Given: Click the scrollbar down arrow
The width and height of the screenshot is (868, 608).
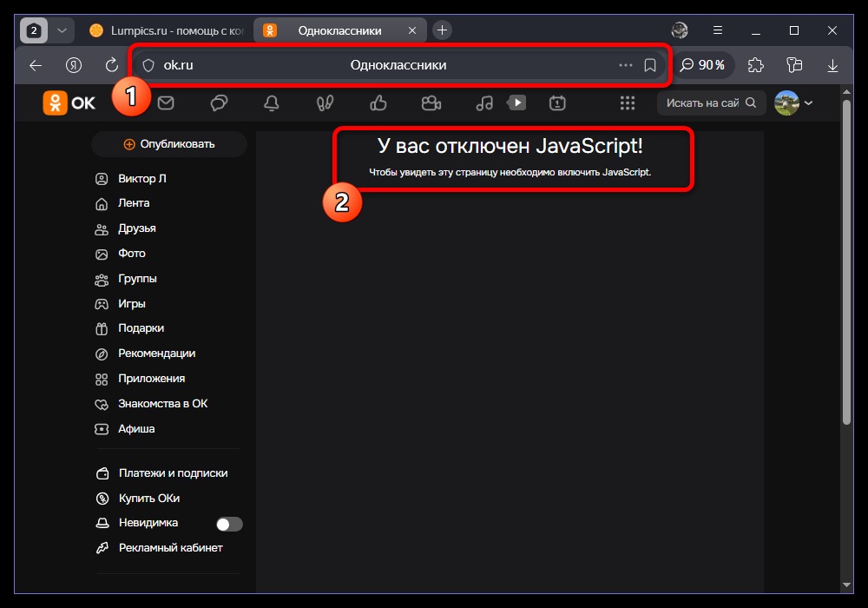Looking at the screenshot, I should click(x=845, y=585).
